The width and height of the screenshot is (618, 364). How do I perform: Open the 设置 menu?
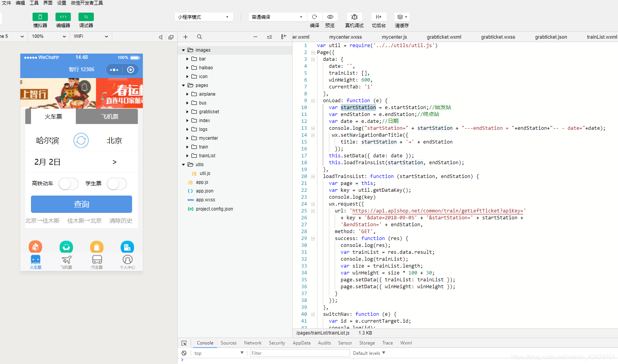[x=62, y=3]
